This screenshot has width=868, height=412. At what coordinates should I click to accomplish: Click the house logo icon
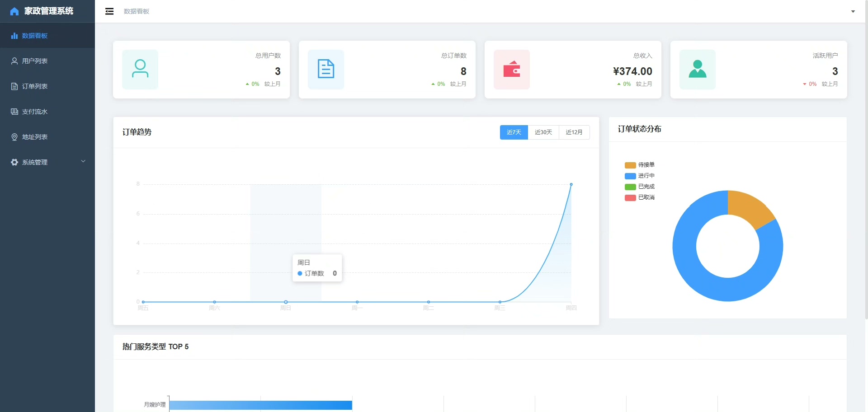pos(14,11)
